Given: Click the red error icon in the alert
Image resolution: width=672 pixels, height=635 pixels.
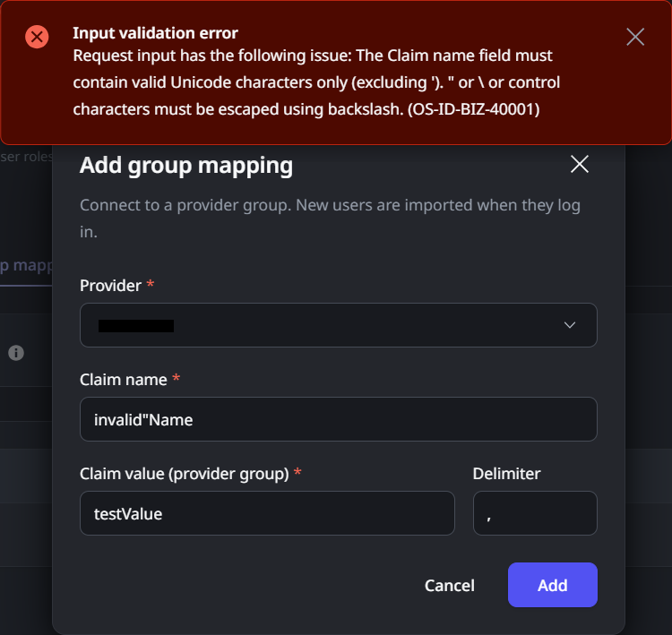Looking at the screenshot, I should [x=37, y=37].
